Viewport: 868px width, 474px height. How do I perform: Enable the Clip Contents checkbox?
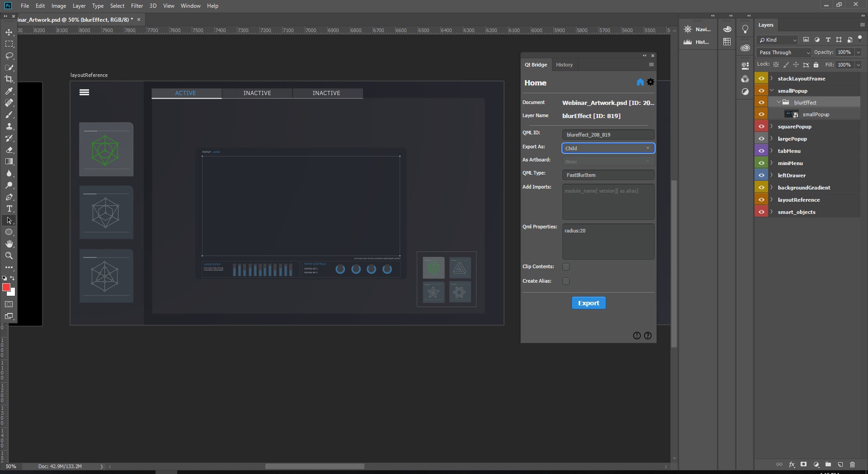click(566, 266)
